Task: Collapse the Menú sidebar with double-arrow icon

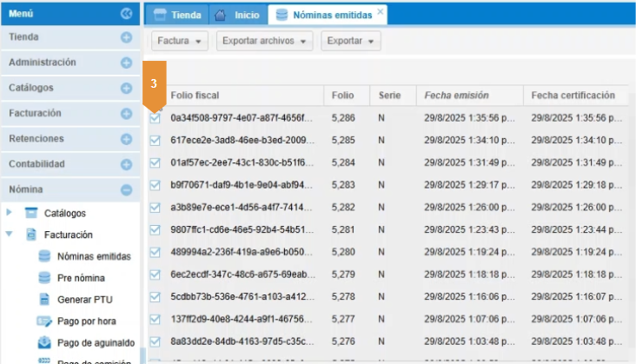Action: tap(126, 13)
